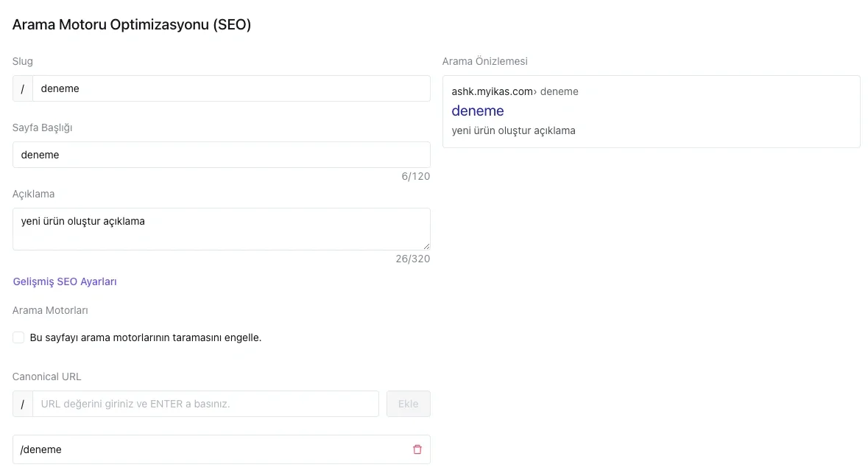Click the 6/120 character counter
868x473 pixels.
[416, 177]
